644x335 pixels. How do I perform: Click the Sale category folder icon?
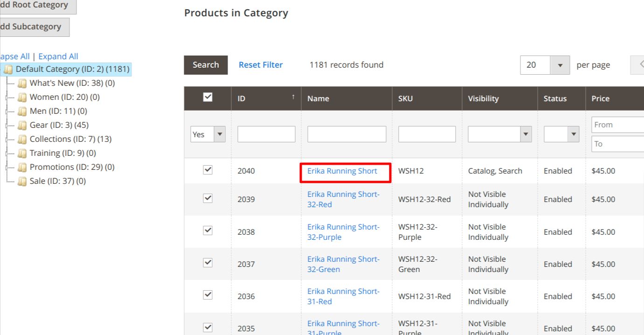pos(22,181)
